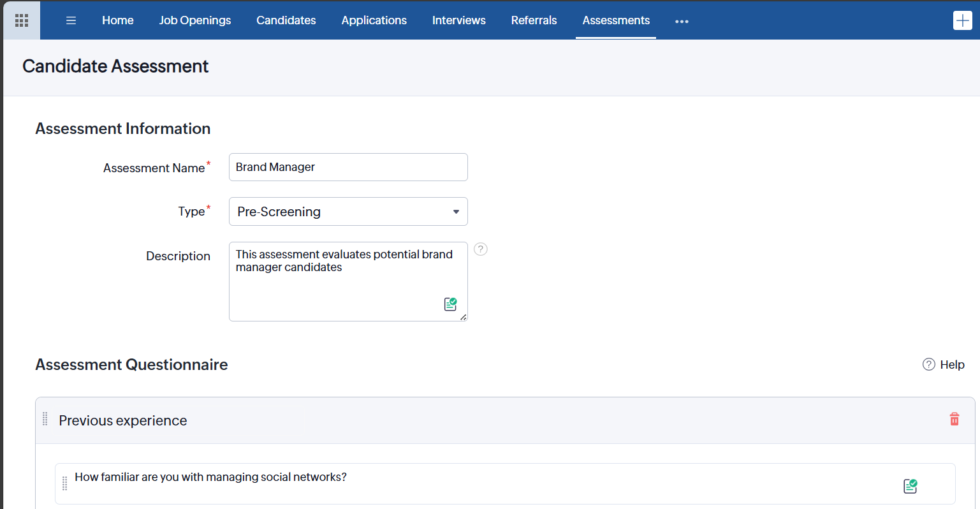Open the Interviews tab
This screenshot has width=980, height=509.
(x=458, y=20)
